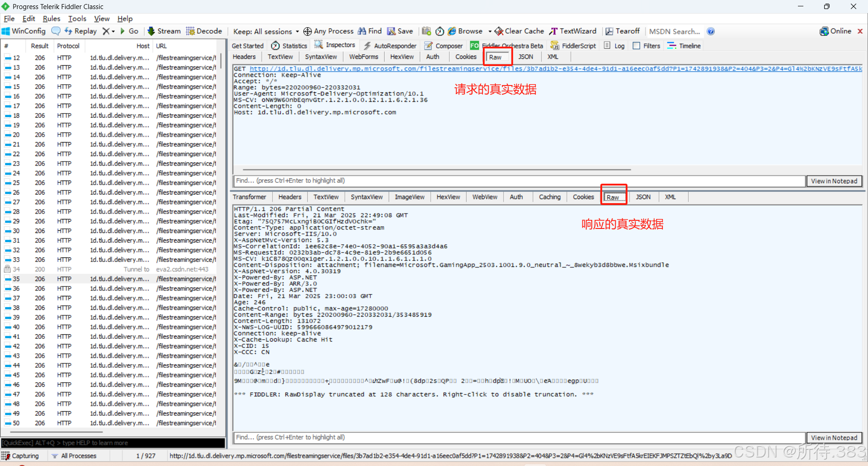Open TextWizard tool

(x=573, y=31)
